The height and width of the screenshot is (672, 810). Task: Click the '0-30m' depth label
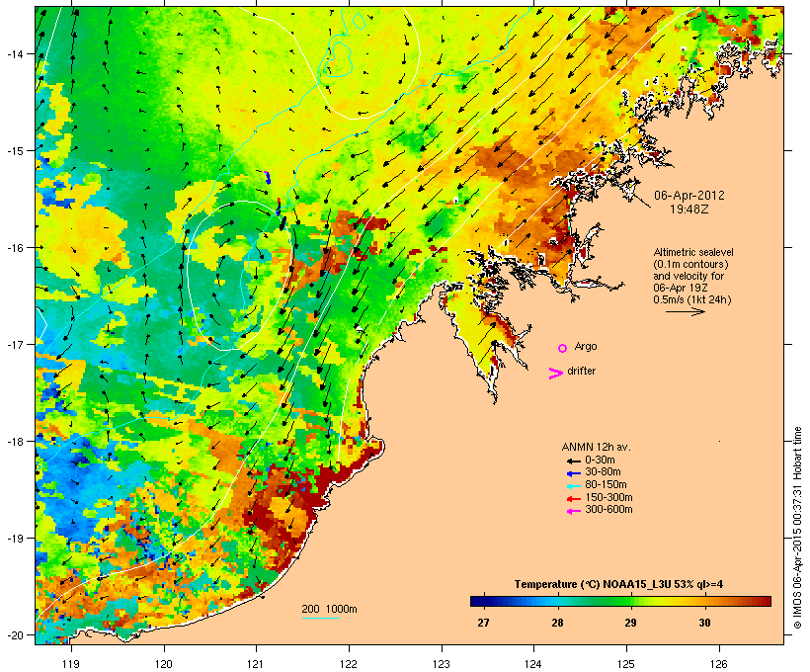click(x=600, y=461)
